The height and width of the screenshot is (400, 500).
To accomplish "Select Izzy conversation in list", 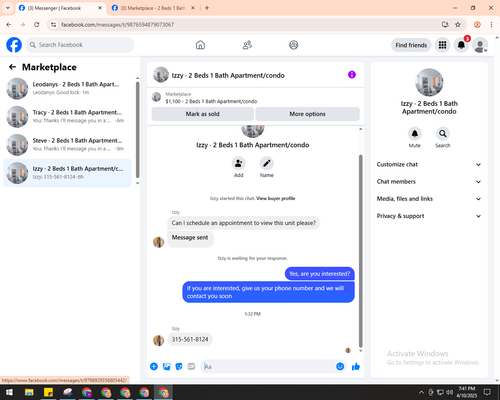I will pos(67,173).
